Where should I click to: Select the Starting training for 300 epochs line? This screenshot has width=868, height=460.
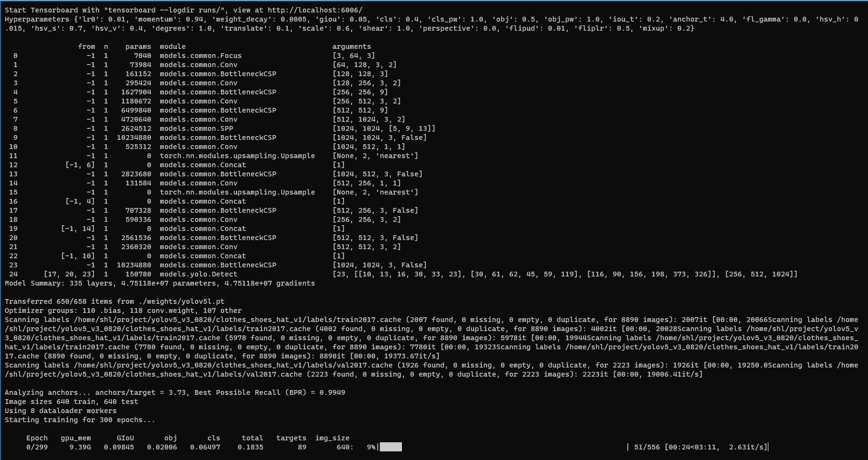tap(79, 420)
